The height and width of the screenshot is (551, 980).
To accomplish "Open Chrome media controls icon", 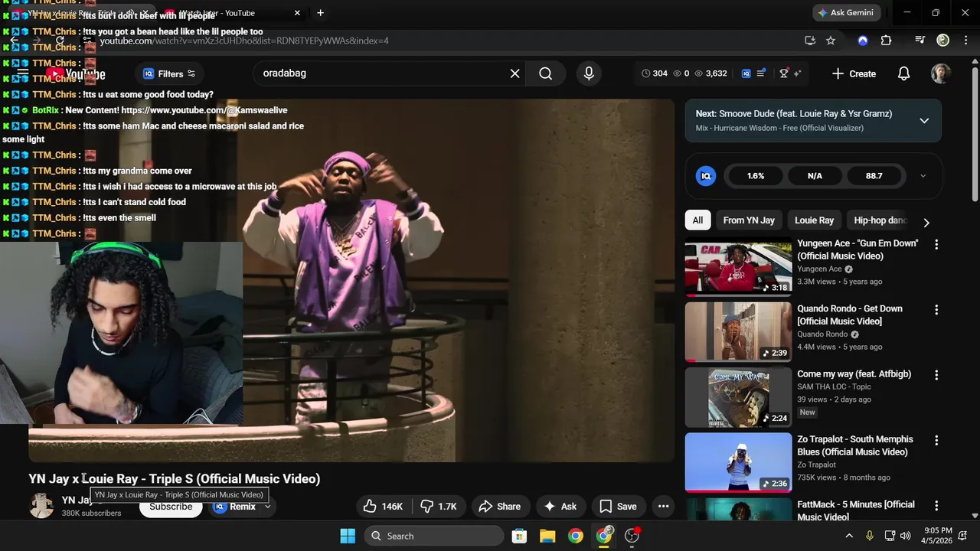I will tap(920, 41).
